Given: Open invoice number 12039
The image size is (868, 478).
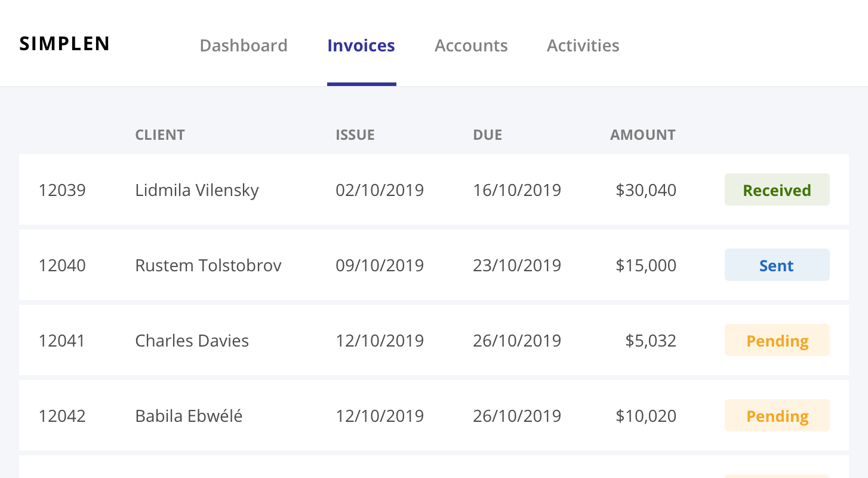Looking at the screenshot, I should 62,190.
